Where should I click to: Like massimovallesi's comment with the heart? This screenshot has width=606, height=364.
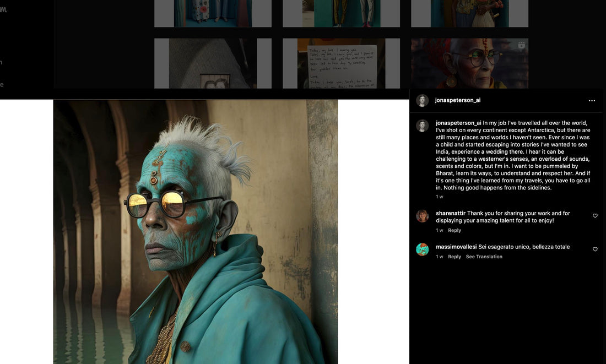pos(595,249)
